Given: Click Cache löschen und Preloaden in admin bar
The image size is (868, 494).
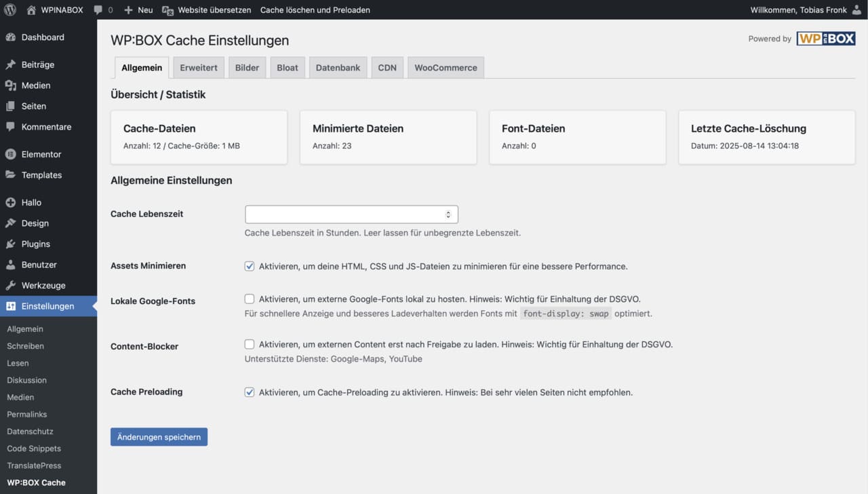Looking at the screenshot, I should click(315, 10).
